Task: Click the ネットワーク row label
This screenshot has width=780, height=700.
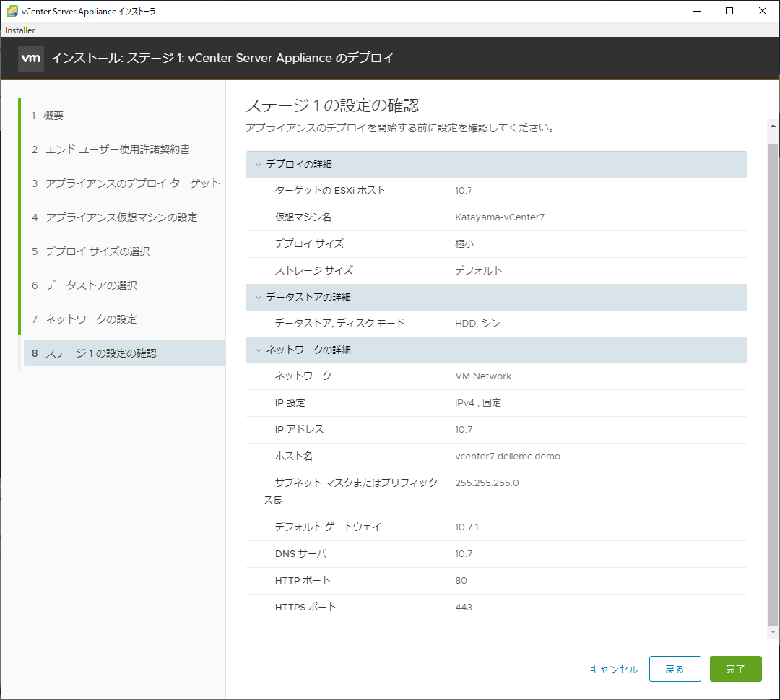Action: 303,376
